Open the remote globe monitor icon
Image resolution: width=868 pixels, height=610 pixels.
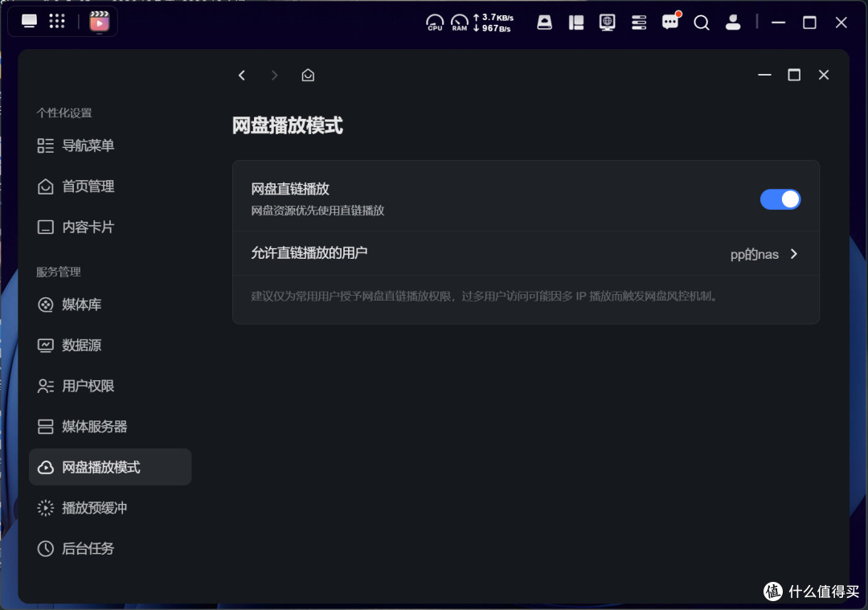(608, 23)
